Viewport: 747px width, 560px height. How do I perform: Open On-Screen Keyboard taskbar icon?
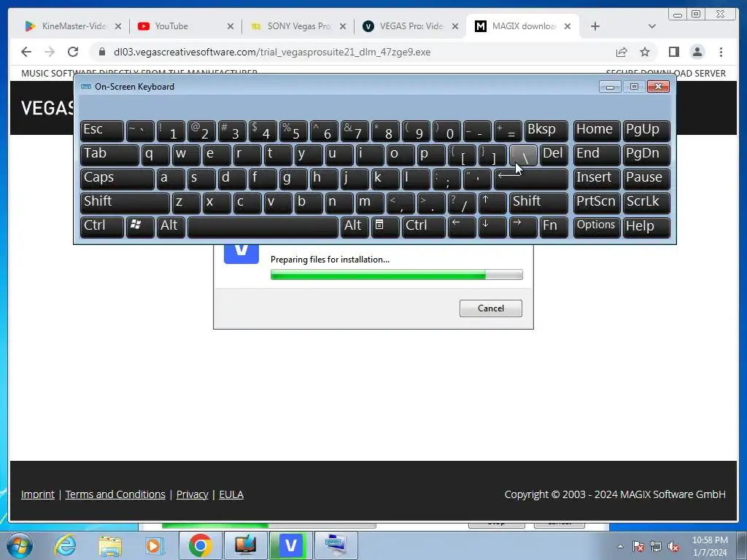[x=336, y=545]
